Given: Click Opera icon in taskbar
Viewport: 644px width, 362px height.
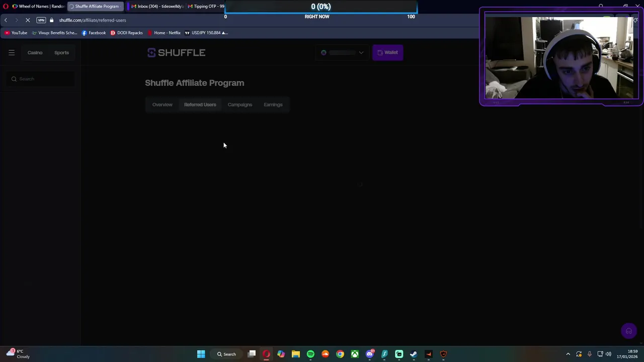Looking at the screenshot, I should pos(266,354).
